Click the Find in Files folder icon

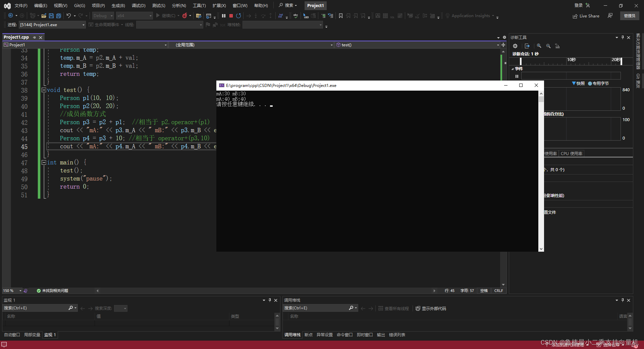(199, 16)
